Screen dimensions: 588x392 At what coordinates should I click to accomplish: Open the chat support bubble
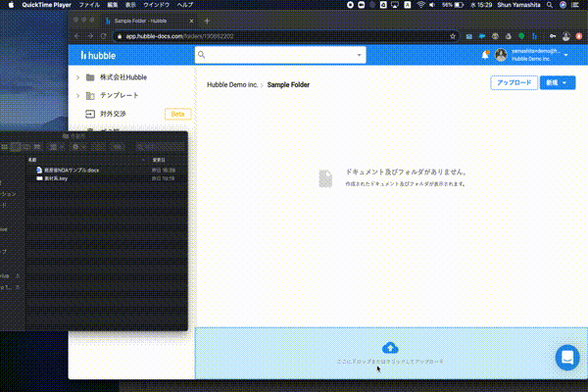click(x=567, y=358)
